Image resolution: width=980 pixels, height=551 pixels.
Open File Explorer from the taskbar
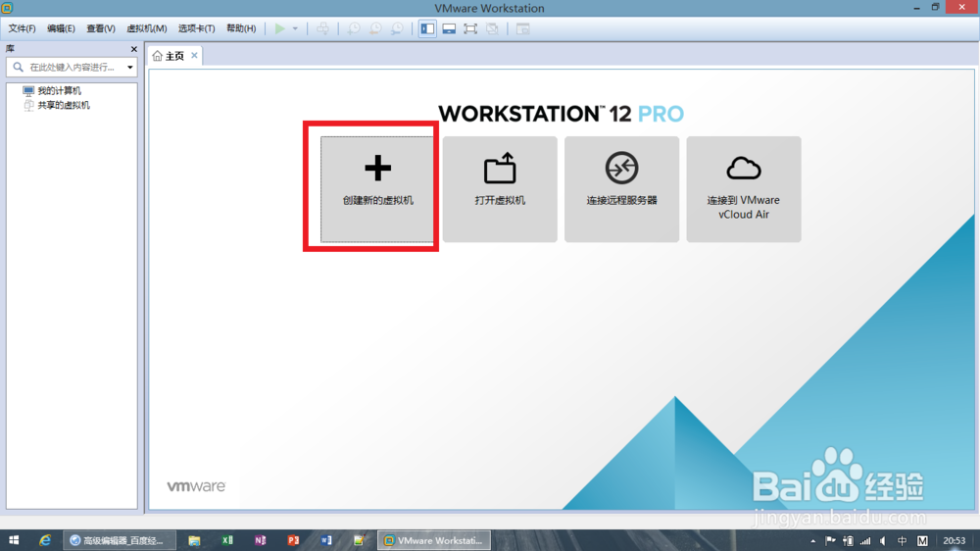tap(194, 540)
